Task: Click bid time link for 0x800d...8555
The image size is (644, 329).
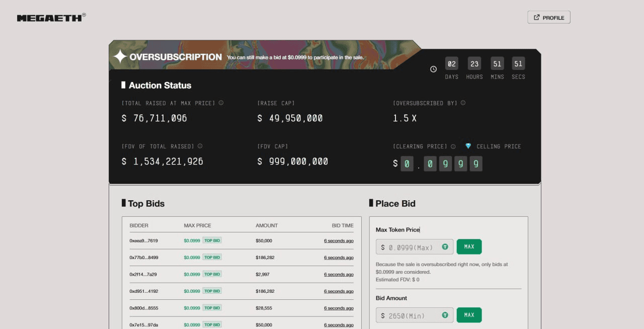Action: tap(339, 308)
